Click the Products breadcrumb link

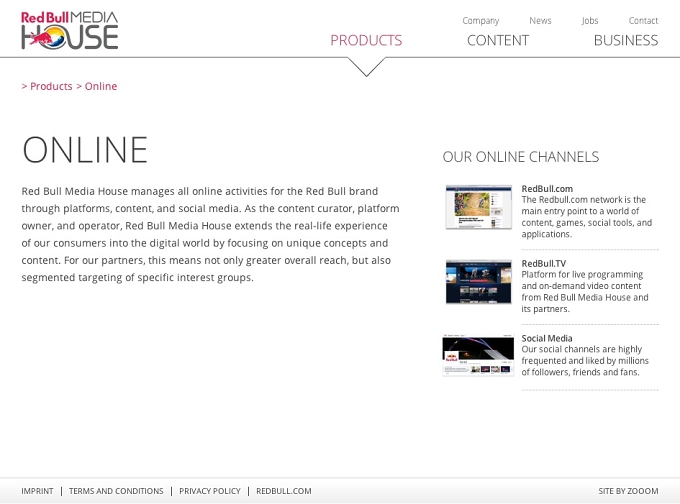point(51,86)
